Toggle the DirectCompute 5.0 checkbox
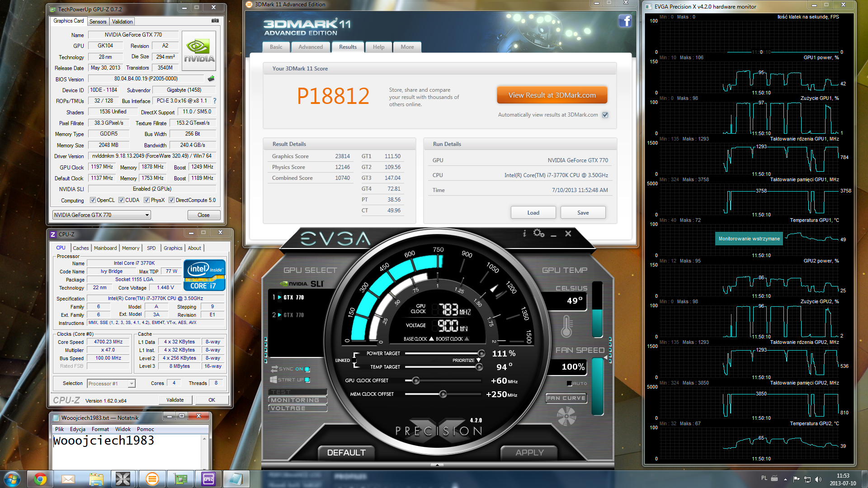The image size is (868, 488). click(x=171, y=200)
